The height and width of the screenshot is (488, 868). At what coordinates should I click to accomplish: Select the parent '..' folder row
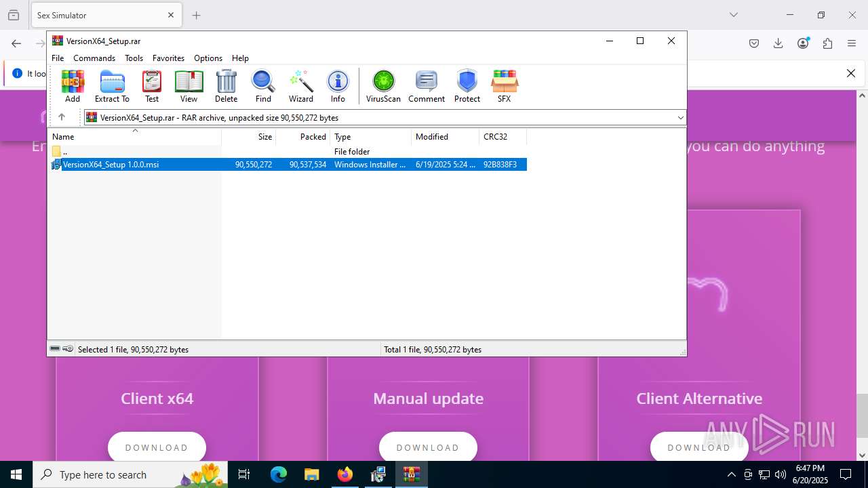287,151
